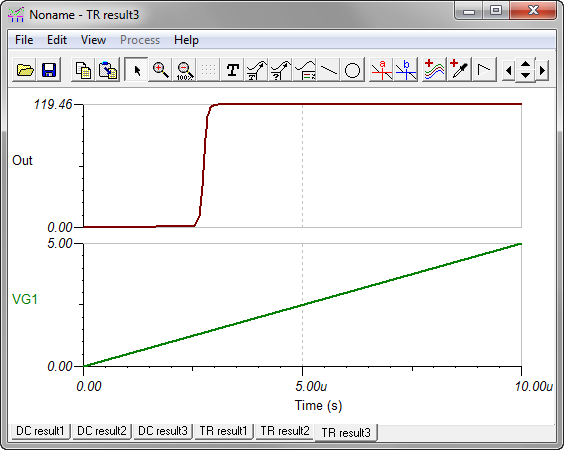The image size is (564, 450).
Task: Open the File menu
Action: (x=24, y=40)
